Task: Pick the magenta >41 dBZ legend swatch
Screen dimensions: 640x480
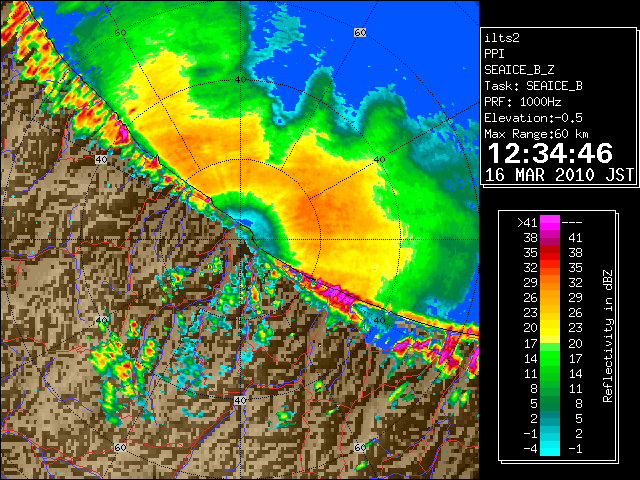Action: [550, 222]
